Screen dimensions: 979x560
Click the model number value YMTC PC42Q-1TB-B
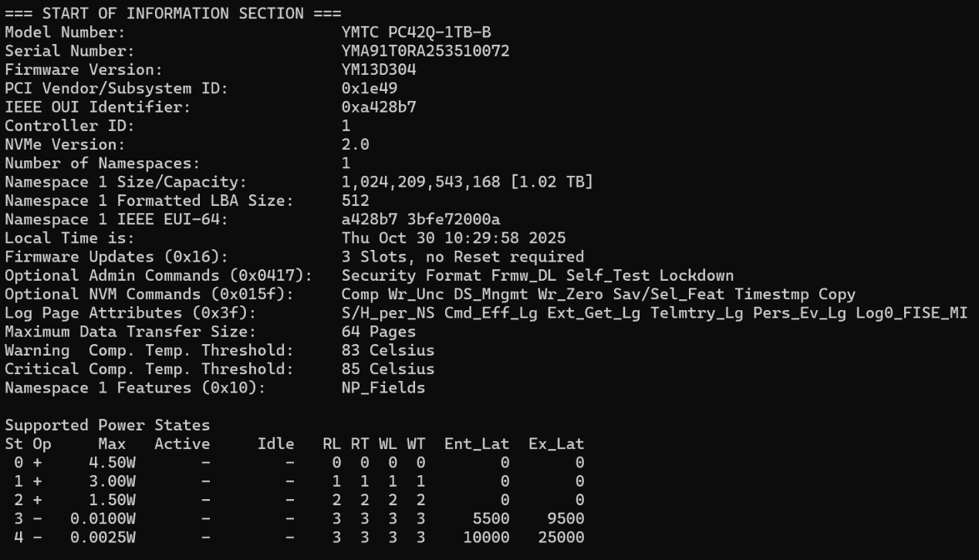click(x=416, y=32)
